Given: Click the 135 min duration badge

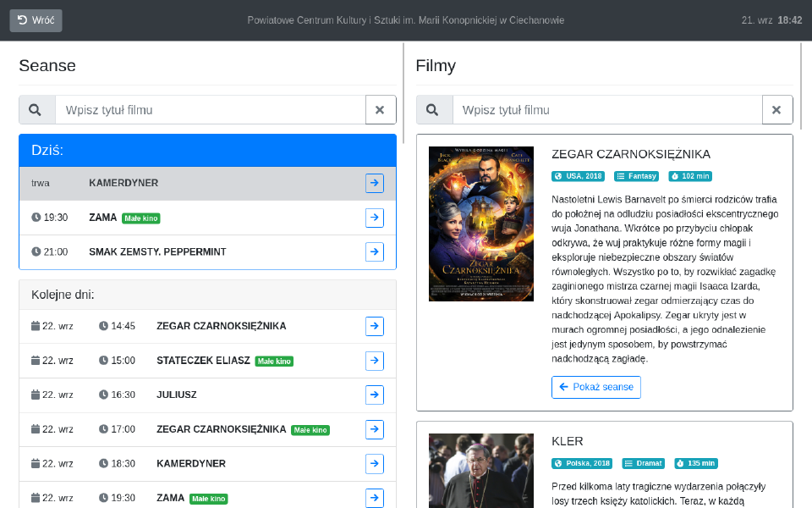Looking at the screenshot, I should (x=696, y=463).
